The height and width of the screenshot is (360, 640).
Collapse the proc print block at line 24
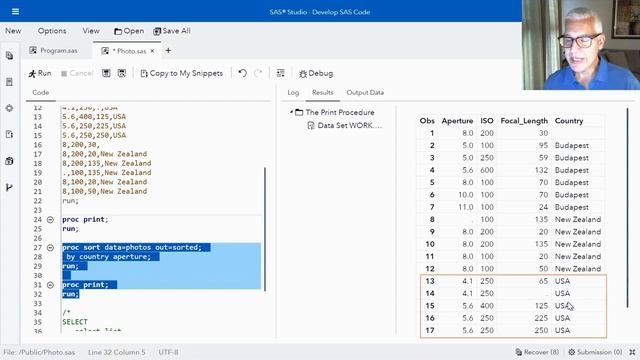(x=50, y=220)
